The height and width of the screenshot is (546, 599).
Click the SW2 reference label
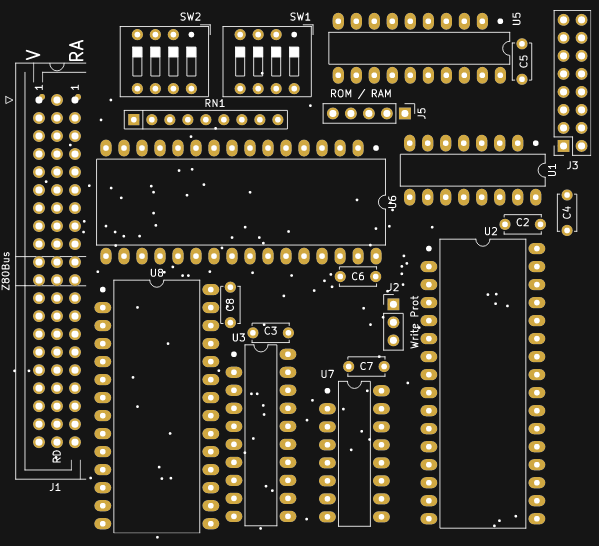tap(190, 17)
